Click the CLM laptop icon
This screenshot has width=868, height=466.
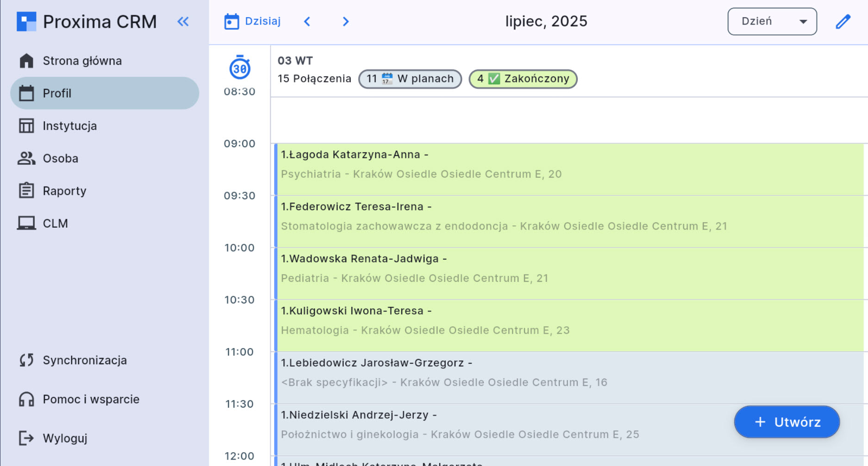(26, 223)
